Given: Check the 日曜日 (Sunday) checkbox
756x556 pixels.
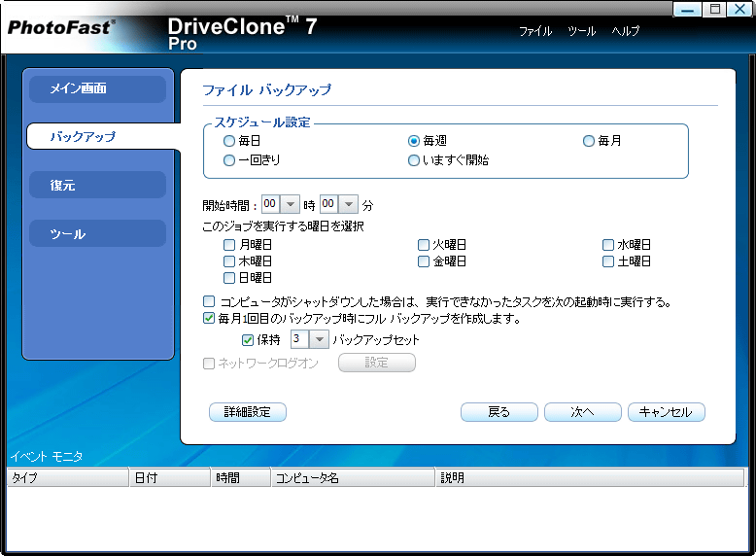Looking at the screenshot, I should pos(229,278).
